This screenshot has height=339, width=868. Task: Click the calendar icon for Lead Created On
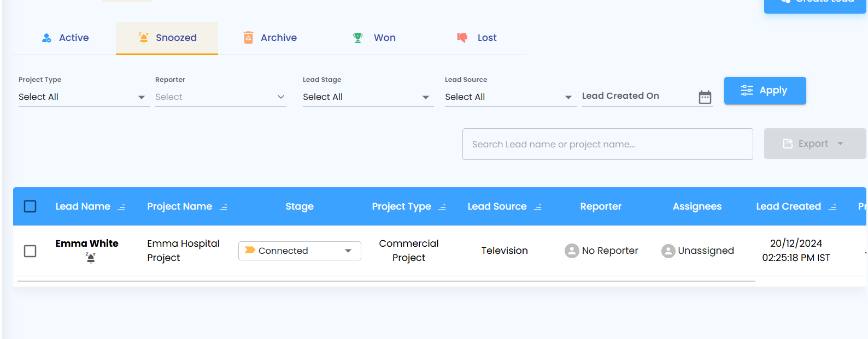click(x=705, y=97)
